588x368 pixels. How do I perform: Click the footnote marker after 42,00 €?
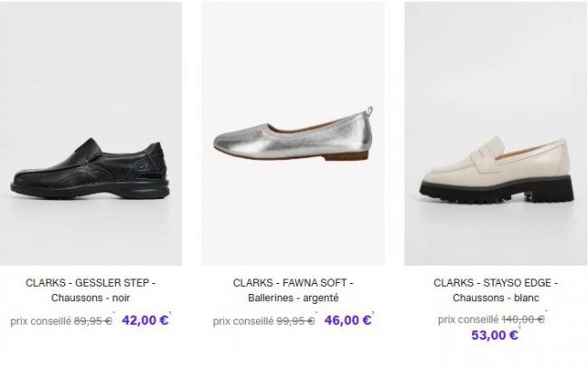tap(169, 315)
